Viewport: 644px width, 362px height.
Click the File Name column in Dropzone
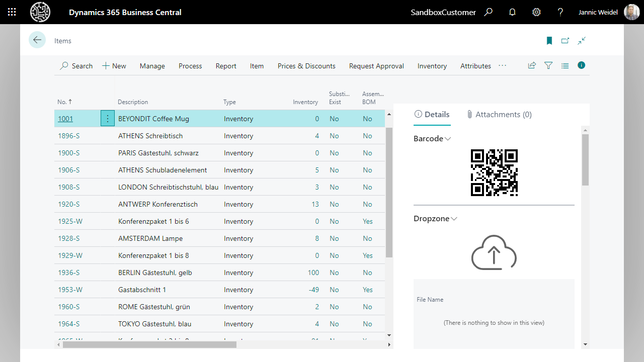click(x=430, y=299)
